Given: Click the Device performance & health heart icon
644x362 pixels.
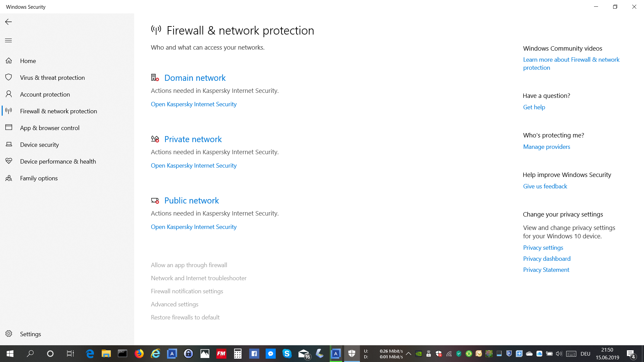Looking at the screenshot, I should (9, 161).
